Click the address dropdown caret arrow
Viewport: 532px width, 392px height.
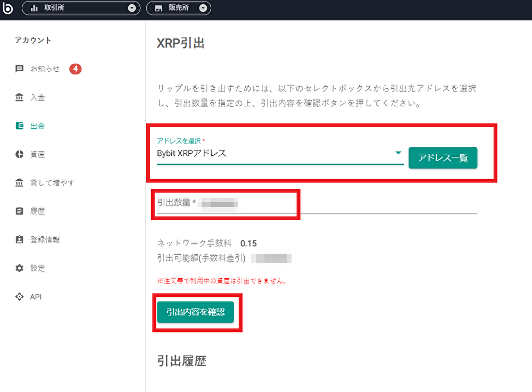(x=398, y=153)
